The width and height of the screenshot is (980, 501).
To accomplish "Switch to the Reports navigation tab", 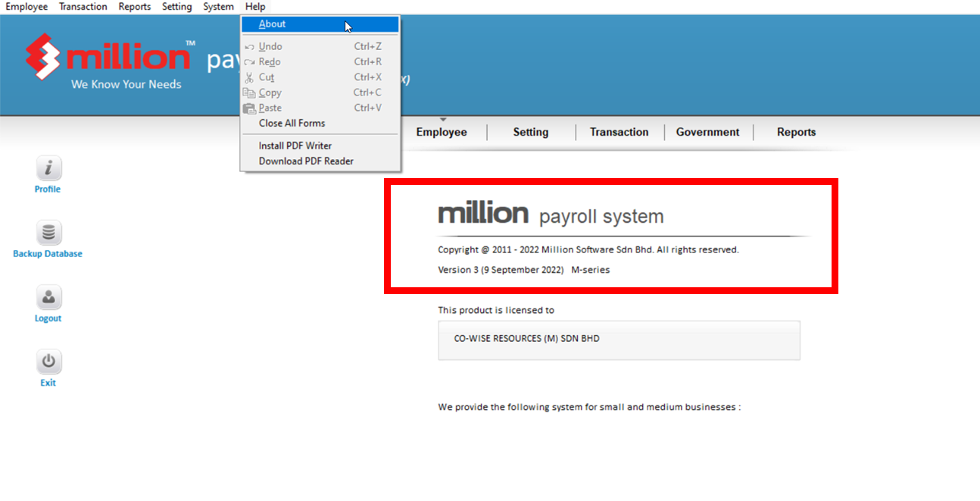I will point(797,132).
